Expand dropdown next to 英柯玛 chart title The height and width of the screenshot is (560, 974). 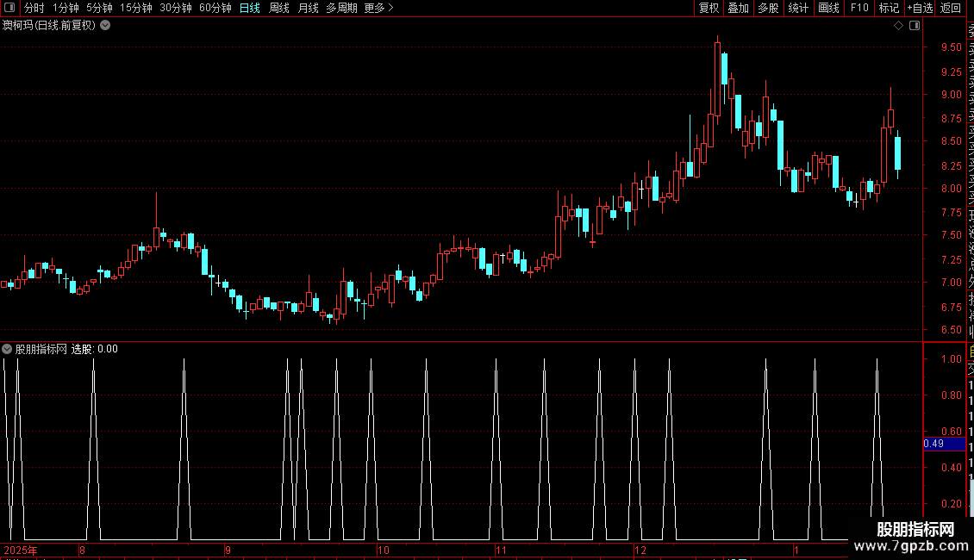click(106, 25)
